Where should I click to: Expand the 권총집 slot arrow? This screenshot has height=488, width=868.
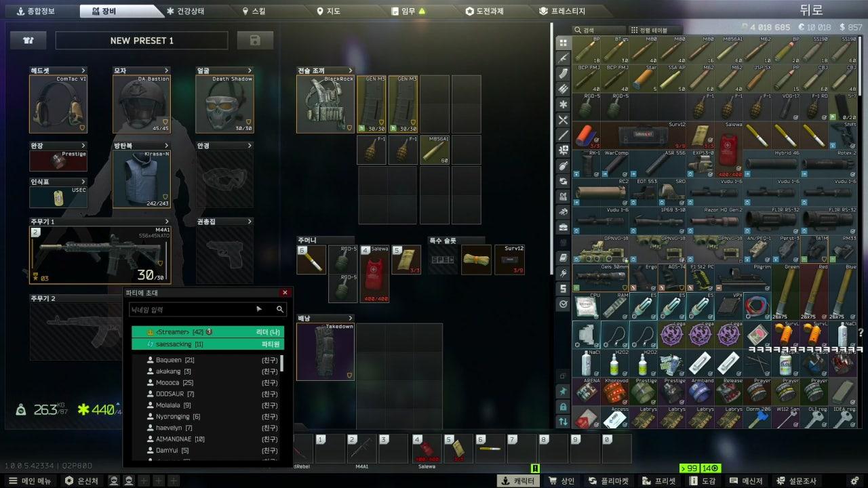(250, 222)
